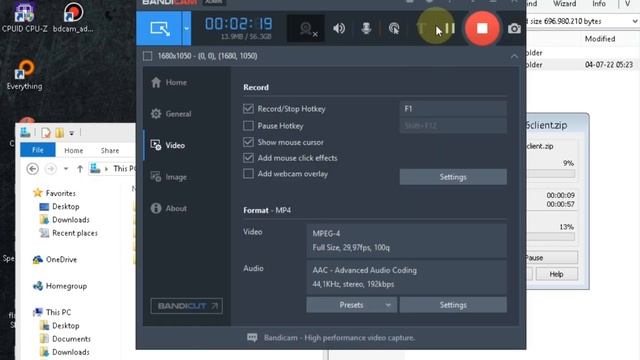Select Desktop under Favorites
This screenshot has height=360, width=640.
pos(60,207)
